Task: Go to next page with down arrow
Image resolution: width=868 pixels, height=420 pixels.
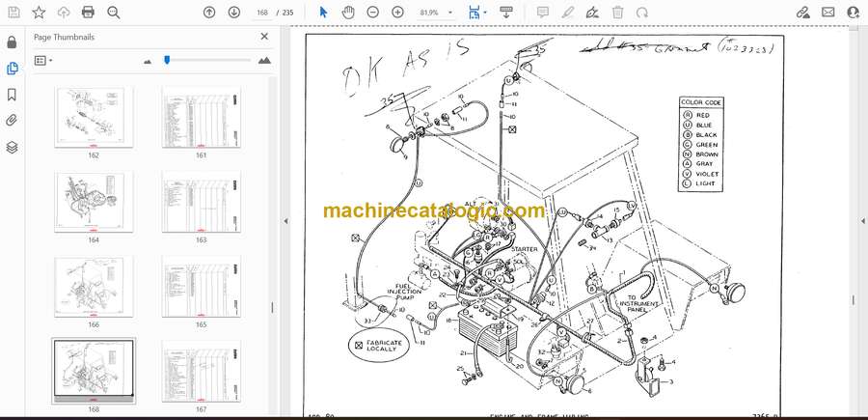Action: [x=234, y=13]
